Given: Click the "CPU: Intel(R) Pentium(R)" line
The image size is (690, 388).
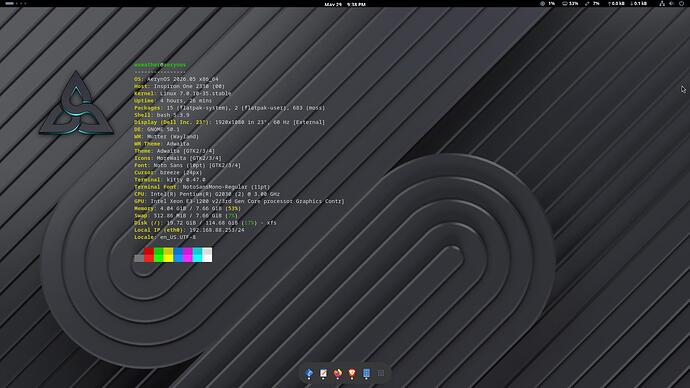Looking at the screenshot, I should pos(207,194).
